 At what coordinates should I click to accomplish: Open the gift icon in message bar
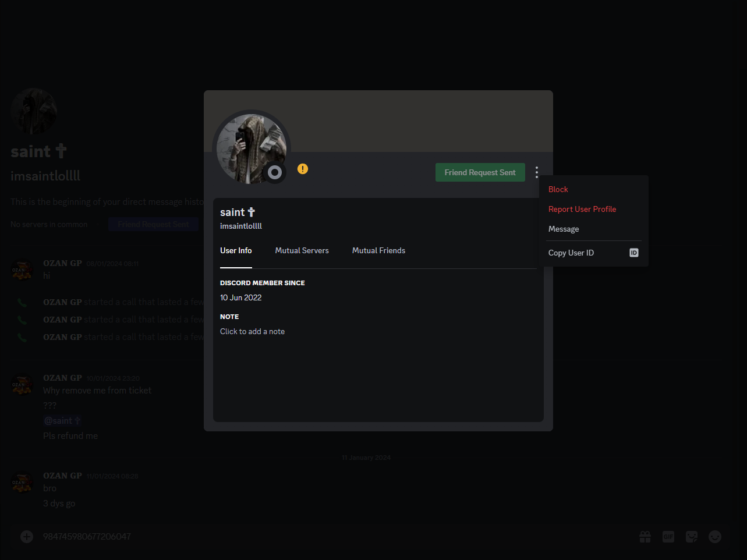point(645,537)
